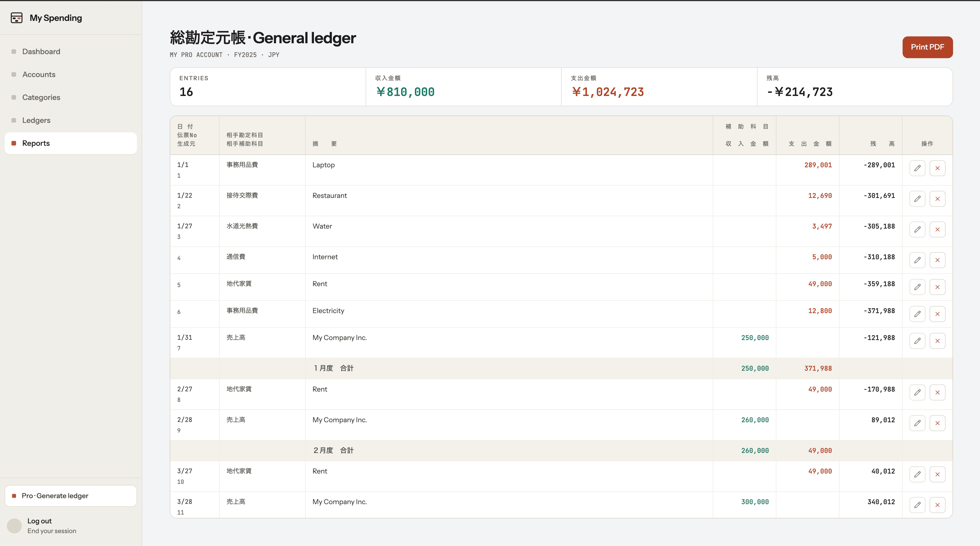The width and height of the screenshot is (980, 546).
Task: Edit the 1/31 My Company Inc. entry
Action: pyautogui.click(x=917, y=341)
